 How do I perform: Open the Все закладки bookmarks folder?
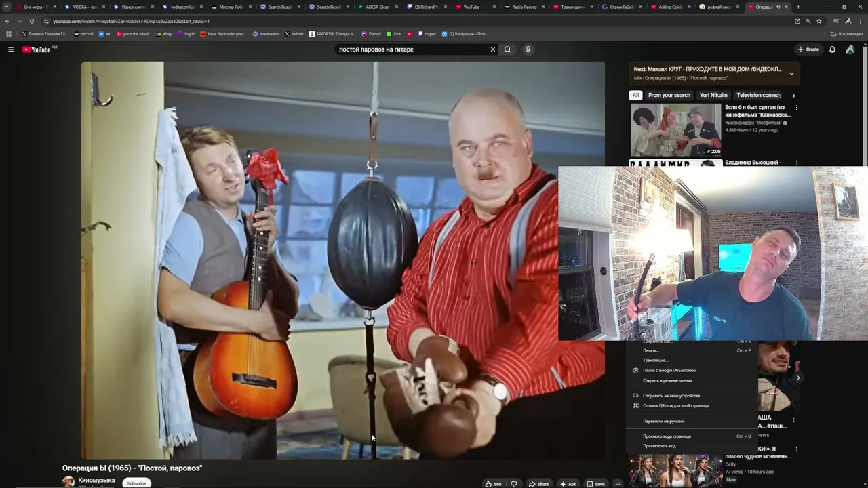click(847, 34)
